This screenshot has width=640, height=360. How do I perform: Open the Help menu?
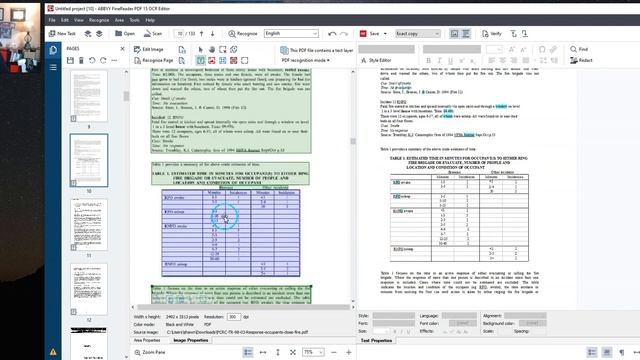(x=150, y=20)
